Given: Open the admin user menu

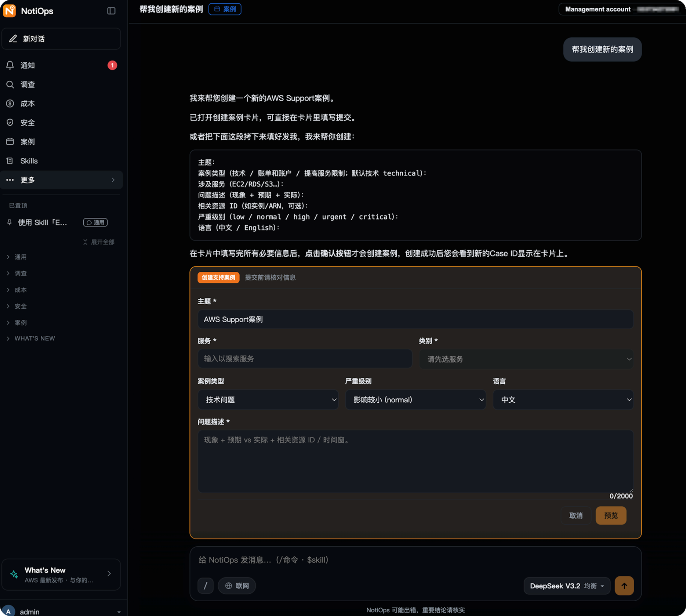Looking at the screenshot, I should coord(63,611).
